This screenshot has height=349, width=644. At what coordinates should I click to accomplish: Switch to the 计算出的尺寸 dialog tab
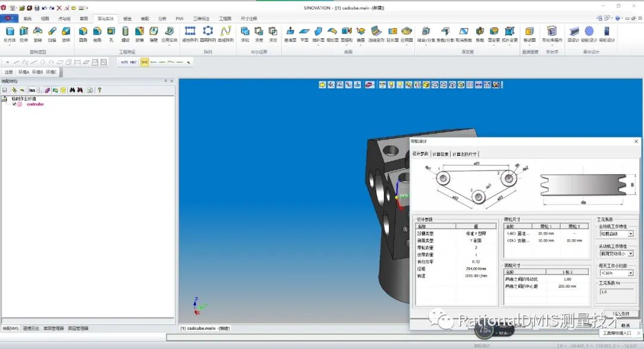(x=465, y=154)
